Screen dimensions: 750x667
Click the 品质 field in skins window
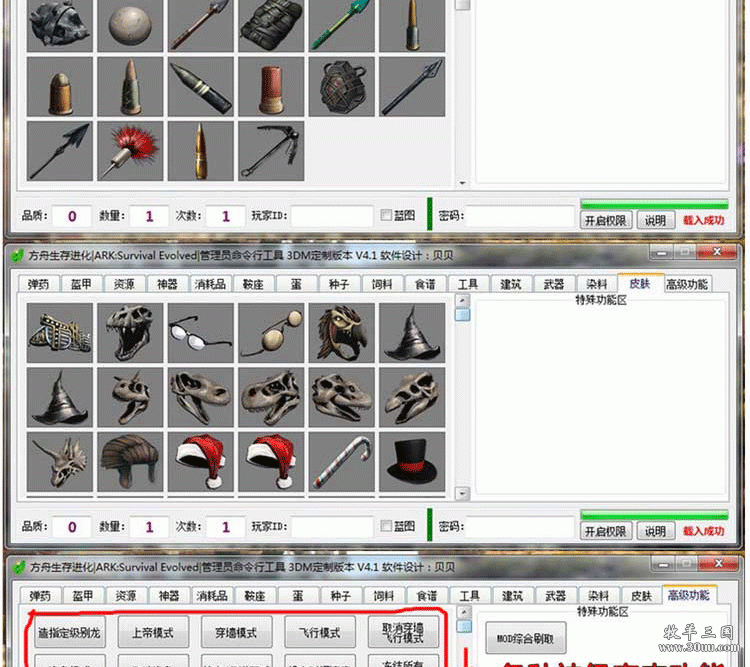point(71,527)
